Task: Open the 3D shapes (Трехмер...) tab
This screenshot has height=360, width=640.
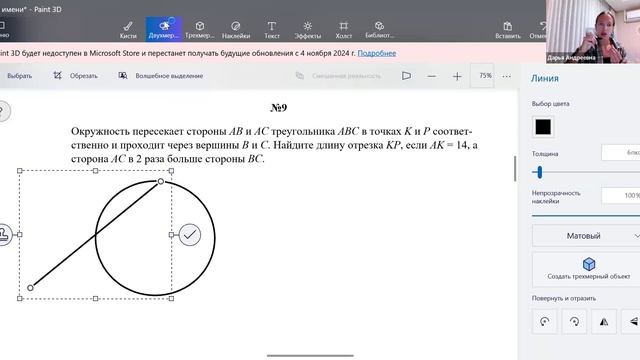Action: coord(199,29)
